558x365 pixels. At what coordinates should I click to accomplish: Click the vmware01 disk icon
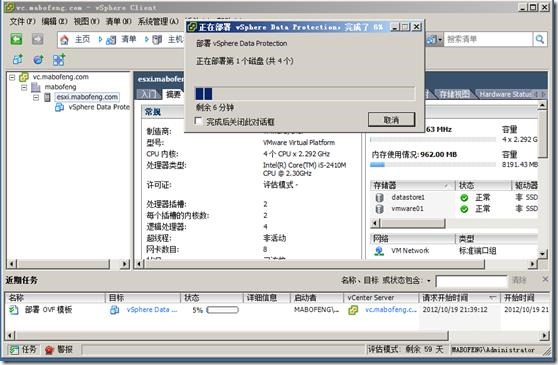tap(380, 209)
